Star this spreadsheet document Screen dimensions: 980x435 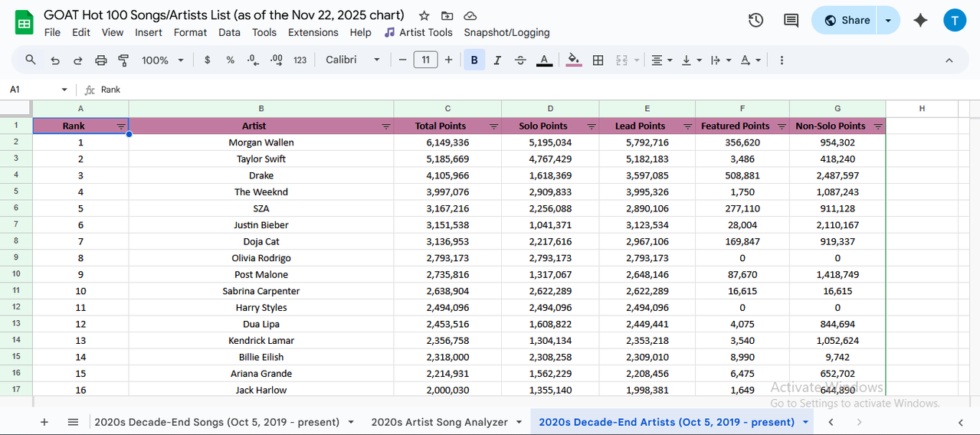(424, 15)
